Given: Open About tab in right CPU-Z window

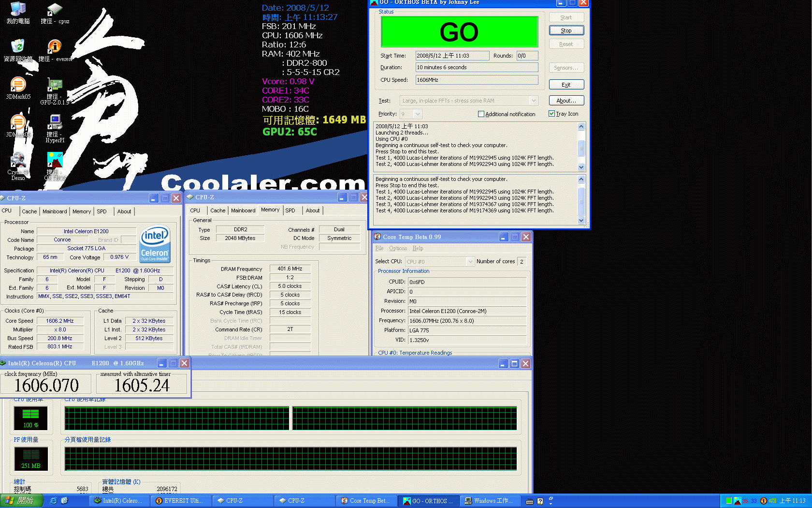Looking at the screenshot, I should (312, 210).
